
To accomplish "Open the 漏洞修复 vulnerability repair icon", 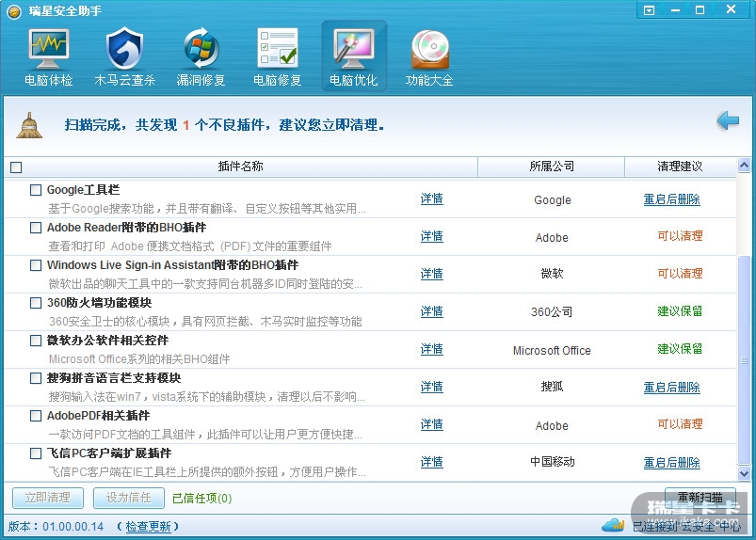I will [x=201, y=56].
